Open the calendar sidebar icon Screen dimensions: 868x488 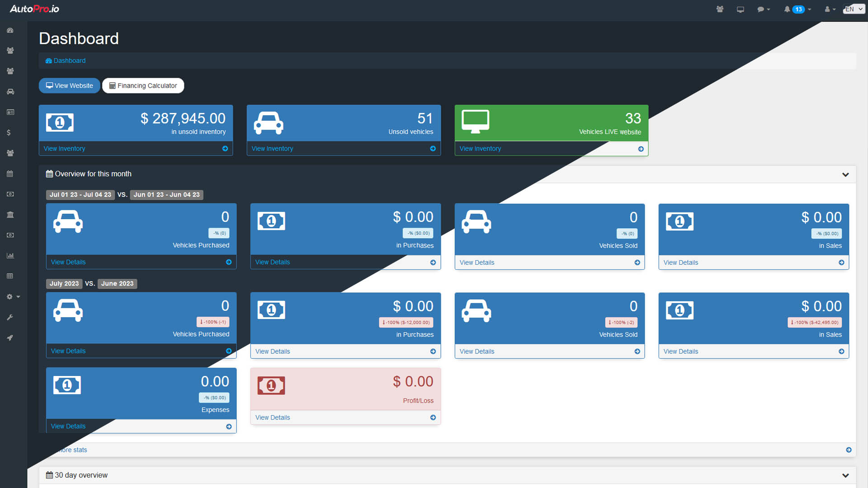tap(10, 174)
